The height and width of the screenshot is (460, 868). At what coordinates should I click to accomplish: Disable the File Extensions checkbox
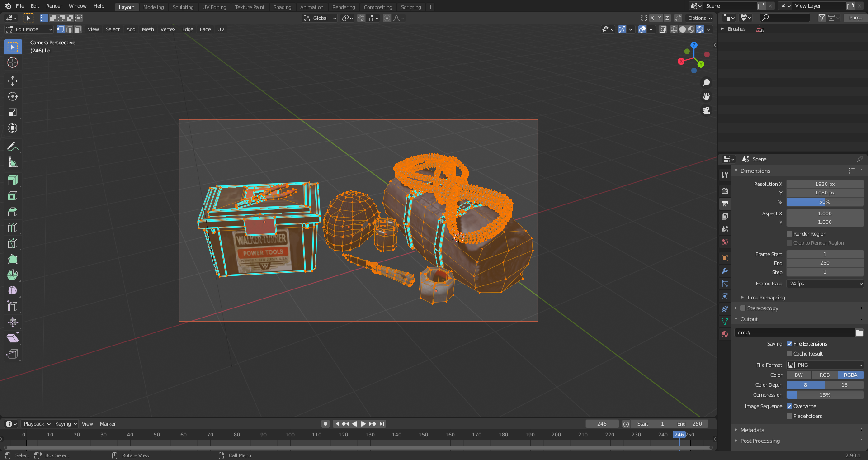(790, 344)
